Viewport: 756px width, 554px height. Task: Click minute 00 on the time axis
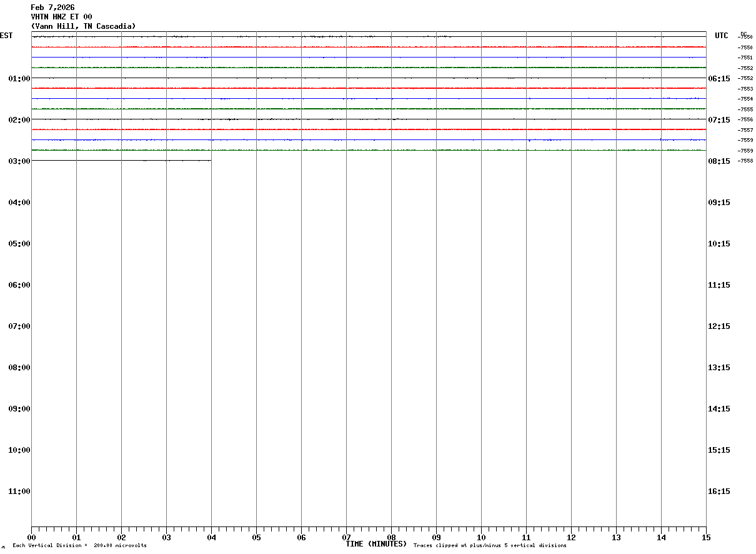31,537
